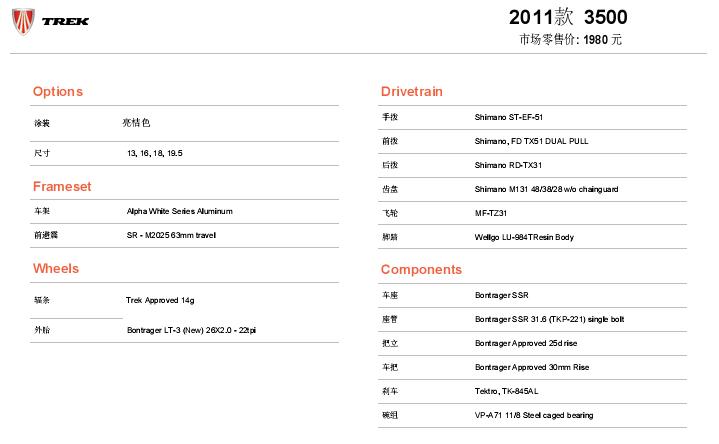Click the 2011款 3500 model title

coord(568,18)
